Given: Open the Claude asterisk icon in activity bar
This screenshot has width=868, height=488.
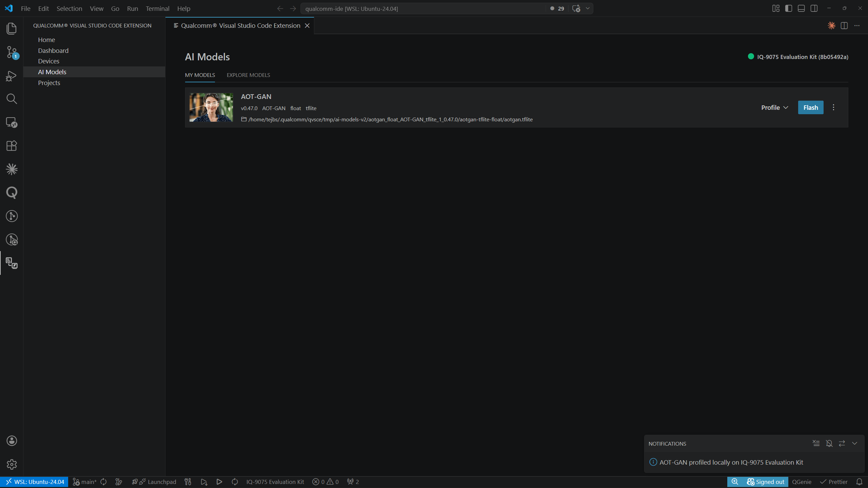Looking at the screenshot, I should tap(12, 169).
